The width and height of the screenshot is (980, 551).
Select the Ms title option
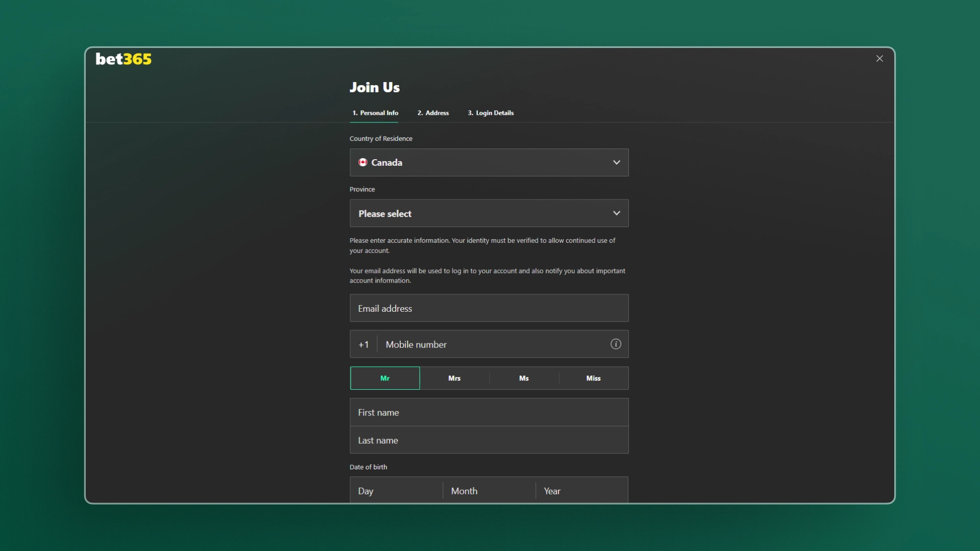click(524, 378)
